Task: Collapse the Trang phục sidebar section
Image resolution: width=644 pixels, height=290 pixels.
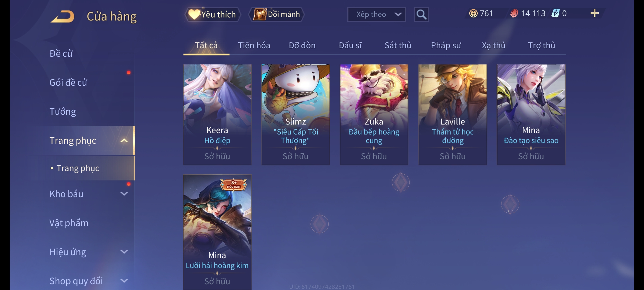Action: [124, 141]
